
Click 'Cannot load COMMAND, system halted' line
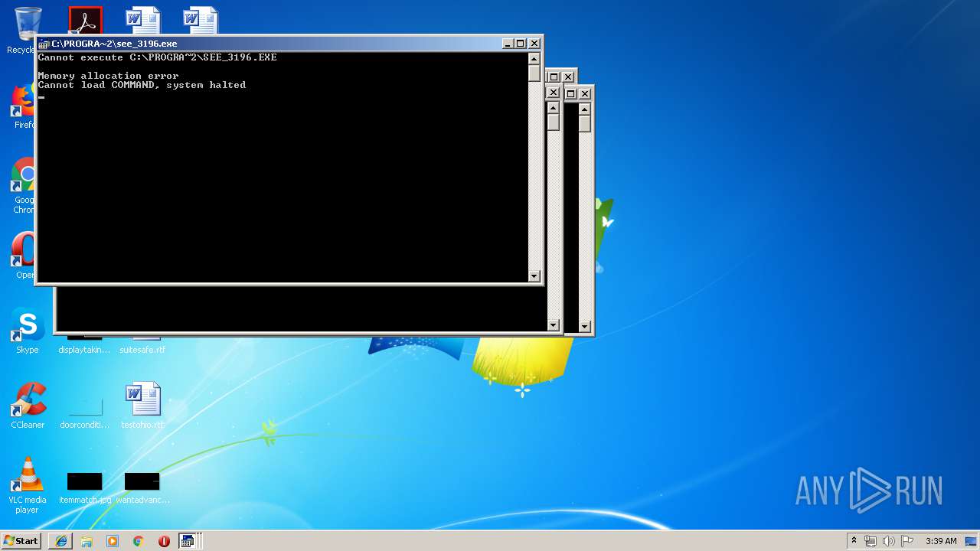(142, 85)
